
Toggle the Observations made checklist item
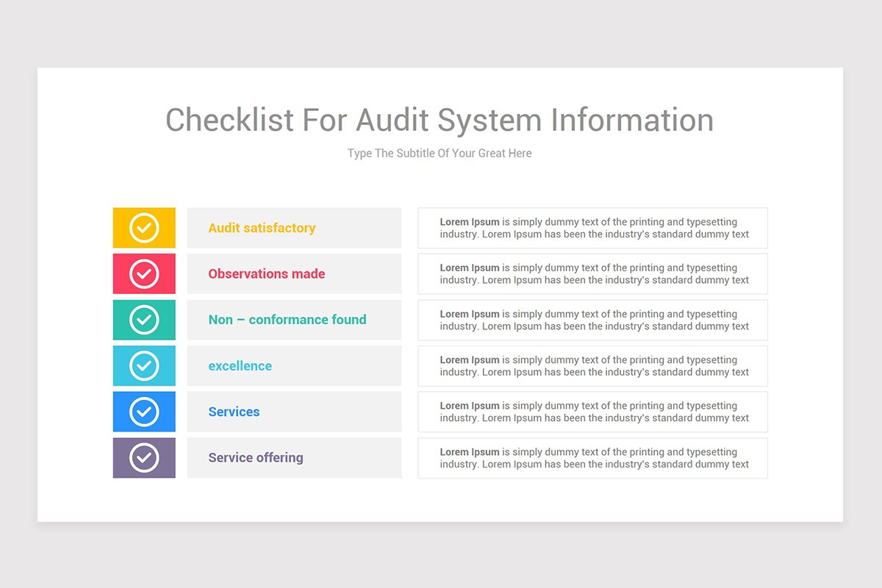pyautogui.click(x=294, y=273)
